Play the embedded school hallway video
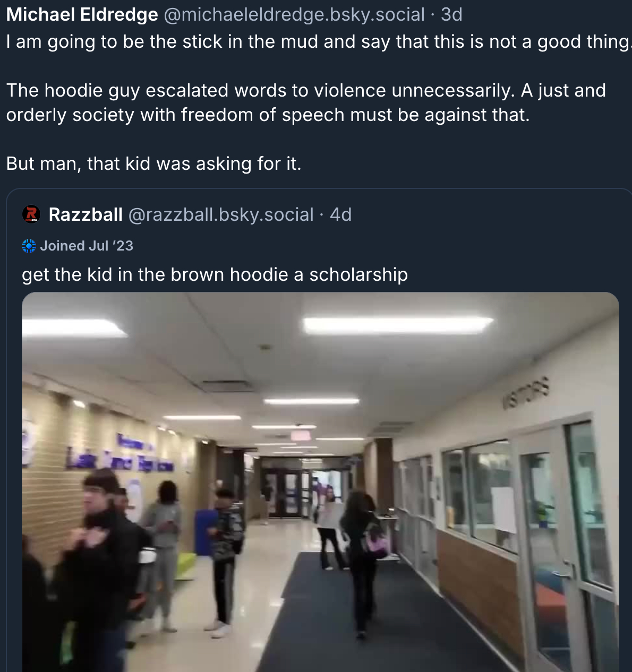The image size is (632, 672). (320, 482)
